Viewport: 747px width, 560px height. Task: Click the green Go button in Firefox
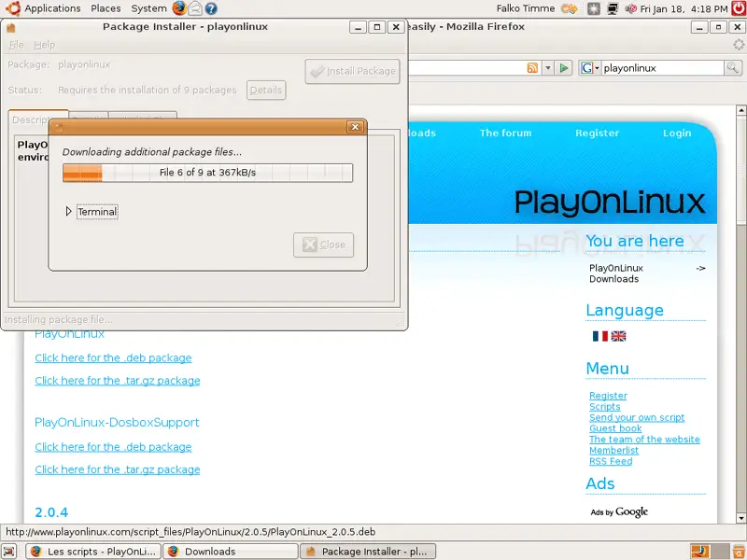click(564, 68)
